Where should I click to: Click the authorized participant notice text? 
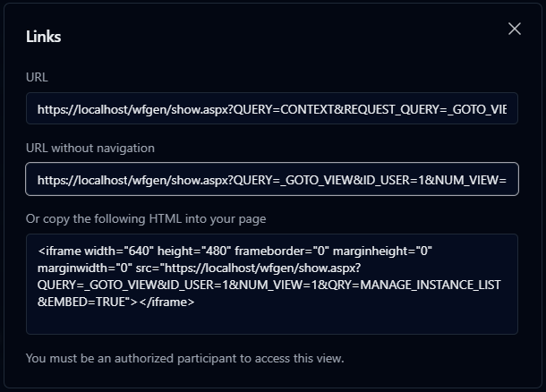pyautogui.click(x=184, y=359)
